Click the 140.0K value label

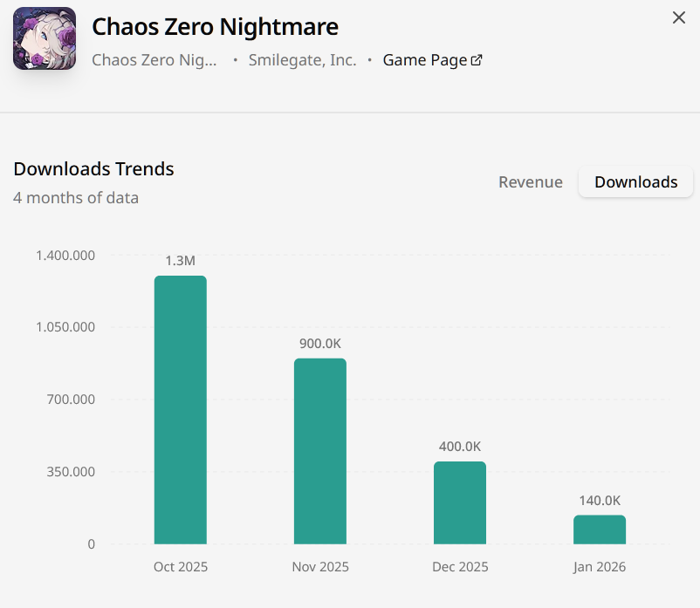[x=600, y=501]
